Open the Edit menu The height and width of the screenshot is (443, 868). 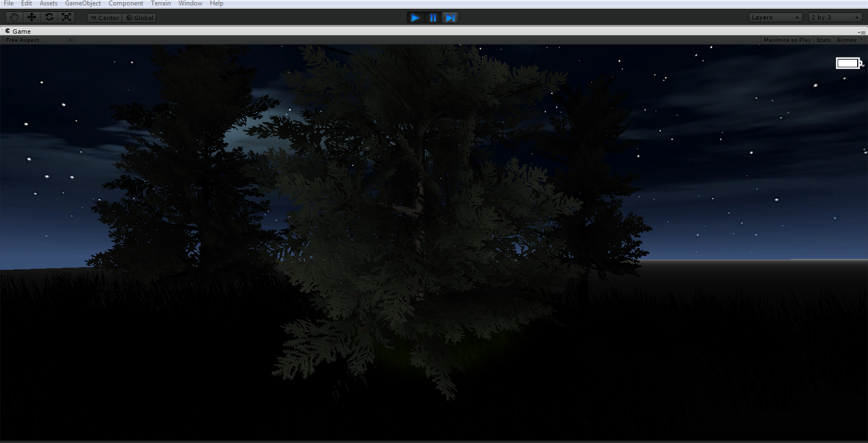(27, 3)
